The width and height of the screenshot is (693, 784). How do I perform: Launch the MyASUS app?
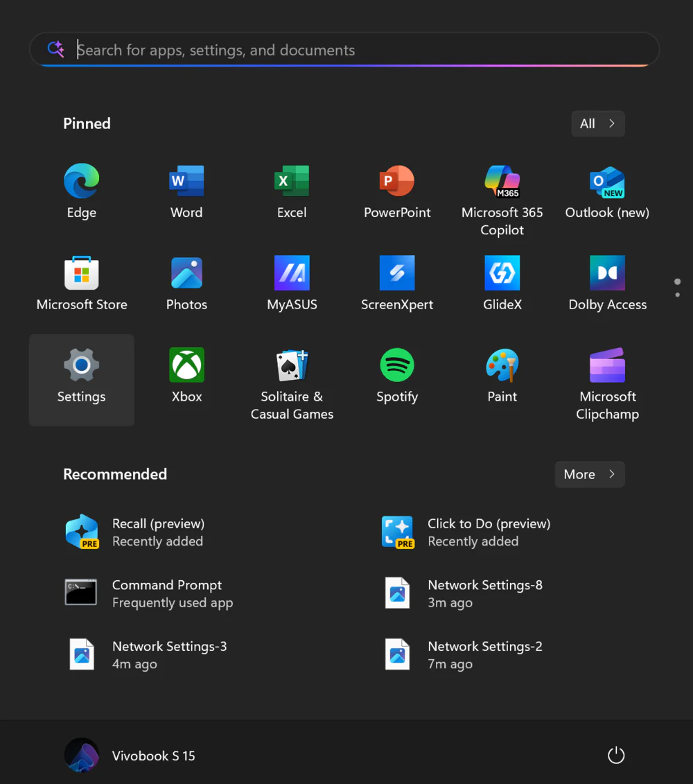pos(292,284)
